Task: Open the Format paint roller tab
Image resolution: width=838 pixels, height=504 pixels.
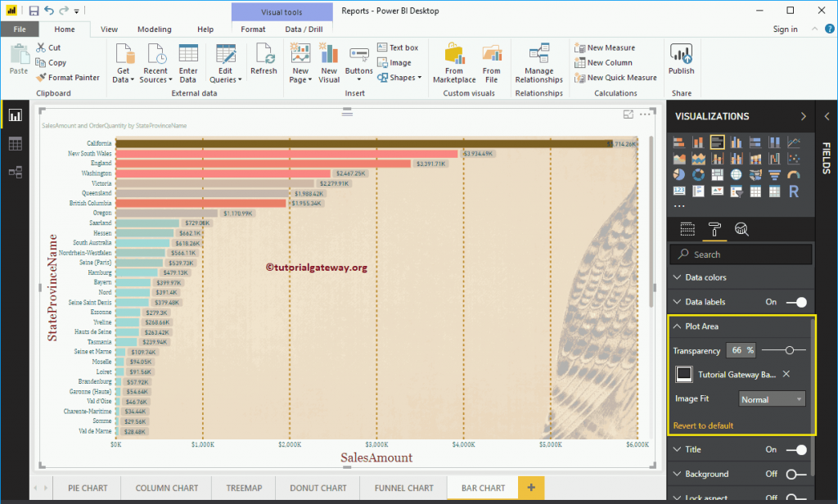Action: pyautogui.click(x=714, y=229)
